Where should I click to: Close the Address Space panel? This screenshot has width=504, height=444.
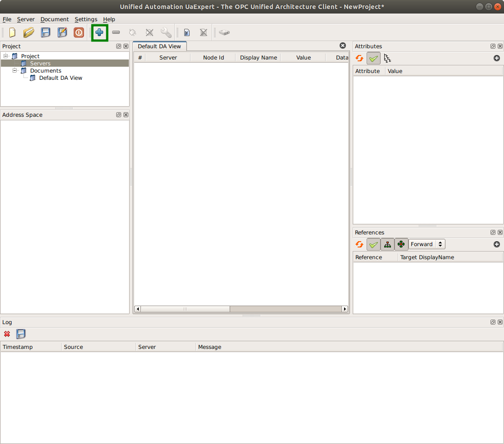(126, 115)
